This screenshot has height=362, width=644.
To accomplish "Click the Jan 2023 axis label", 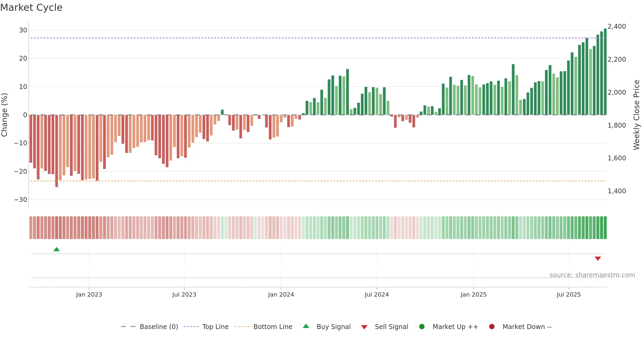I will pyautogui.click(x=89, y=294).
